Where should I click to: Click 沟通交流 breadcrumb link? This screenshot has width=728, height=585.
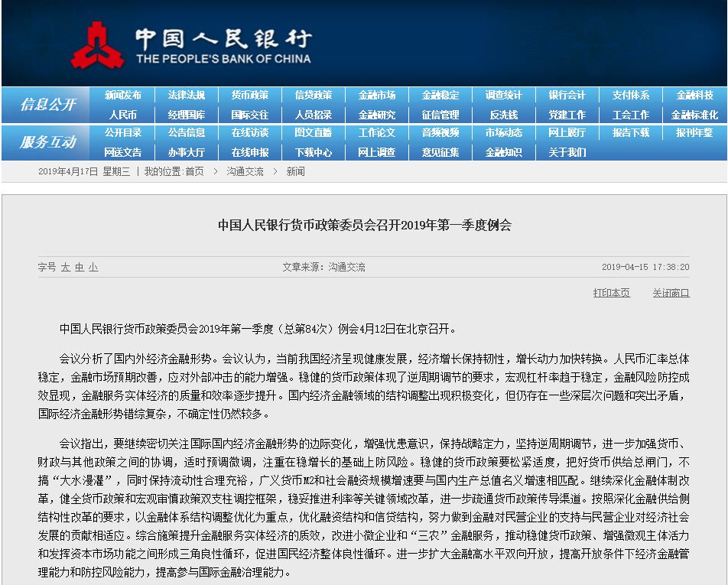[x=245, y=172]
